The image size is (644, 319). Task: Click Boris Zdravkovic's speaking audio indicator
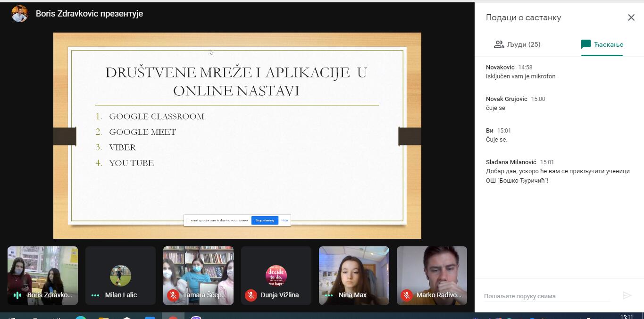click(x=17, y=295)
